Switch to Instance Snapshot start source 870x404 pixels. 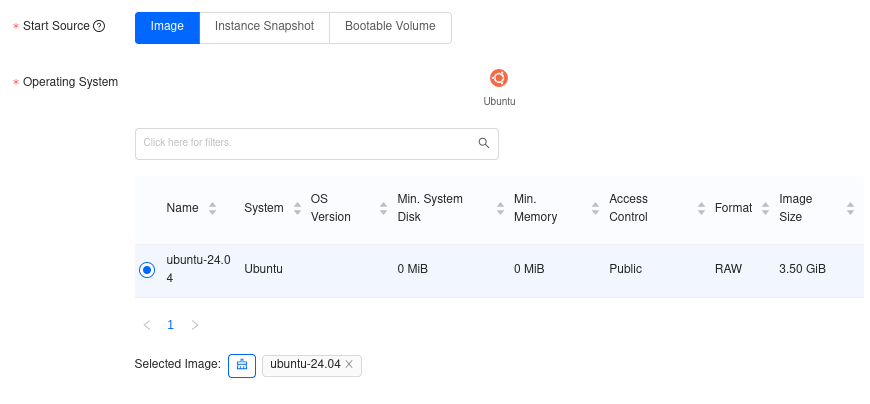pyautogui.click(x=264, y=28)
